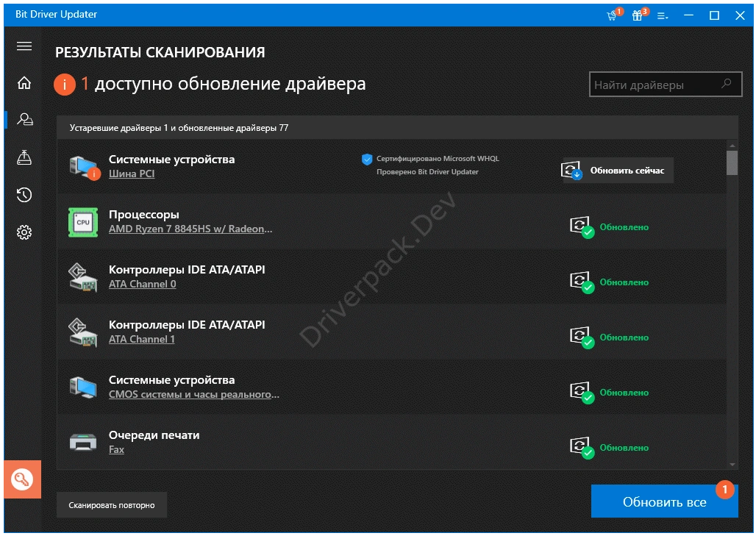Open the Restore history sidebar icon
756x536 pixels.
[24, 195]
